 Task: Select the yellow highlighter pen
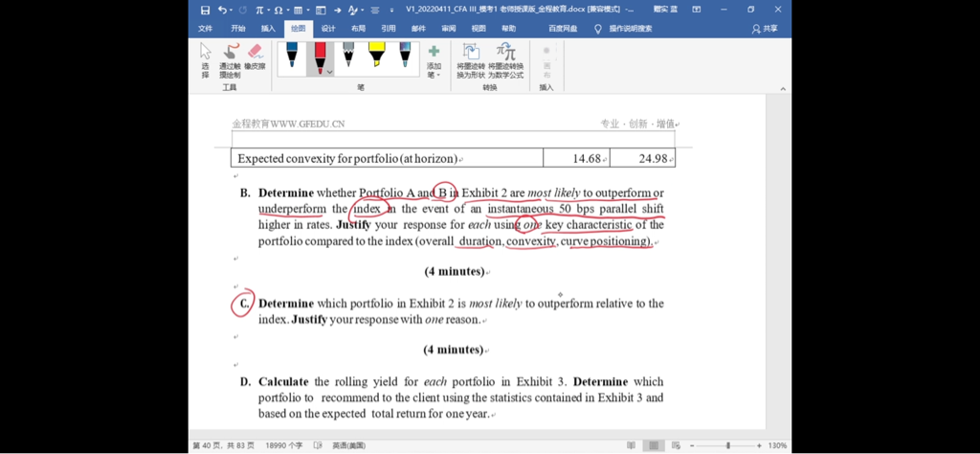click(376, 57)
